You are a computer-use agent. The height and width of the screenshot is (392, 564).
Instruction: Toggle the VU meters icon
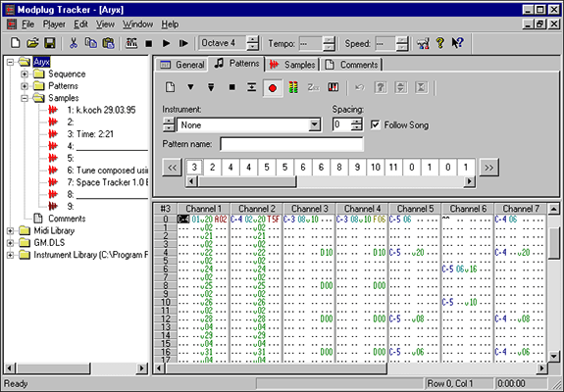(293, 87)
